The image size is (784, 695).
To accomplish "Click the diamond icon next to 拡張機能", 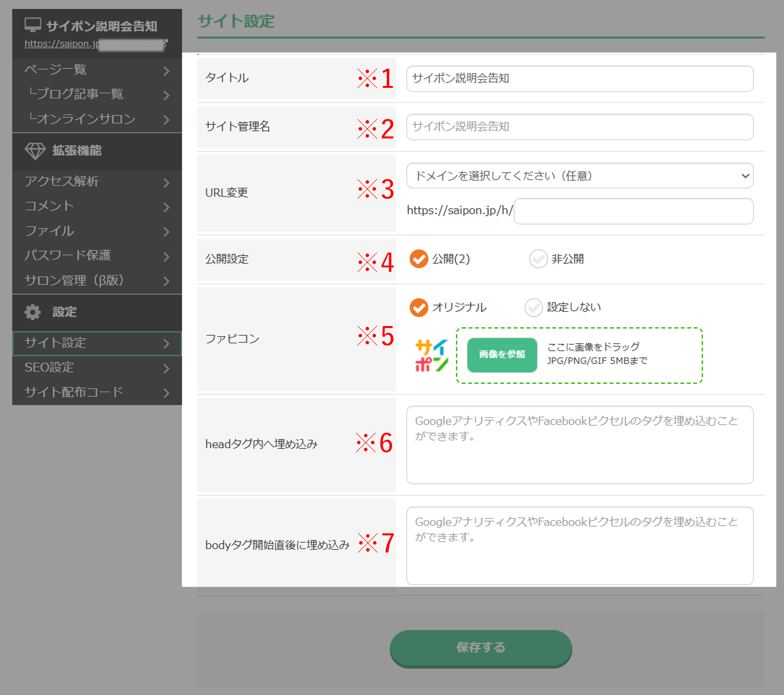I will coord(35,151).
